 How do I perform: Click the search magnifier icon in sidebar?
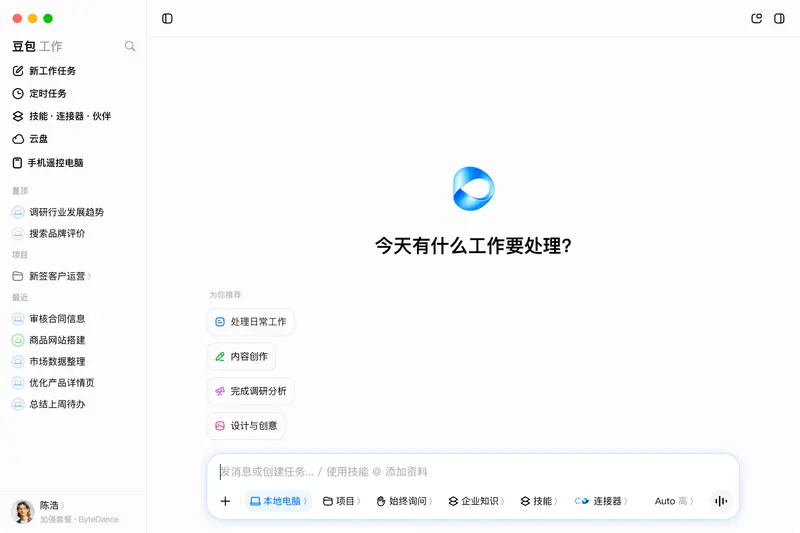130,46
